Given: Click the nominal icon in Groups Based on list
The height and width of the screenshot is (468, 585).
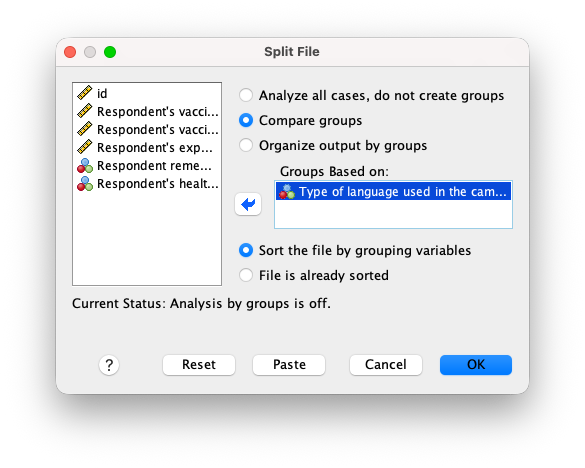Looking at the screenshot, I should click(x=287, y=191).
